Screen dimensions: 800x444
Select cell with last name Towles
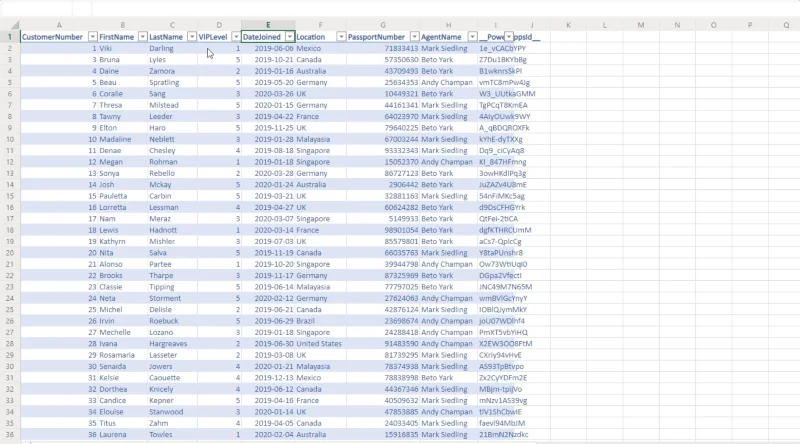(172, 435)
